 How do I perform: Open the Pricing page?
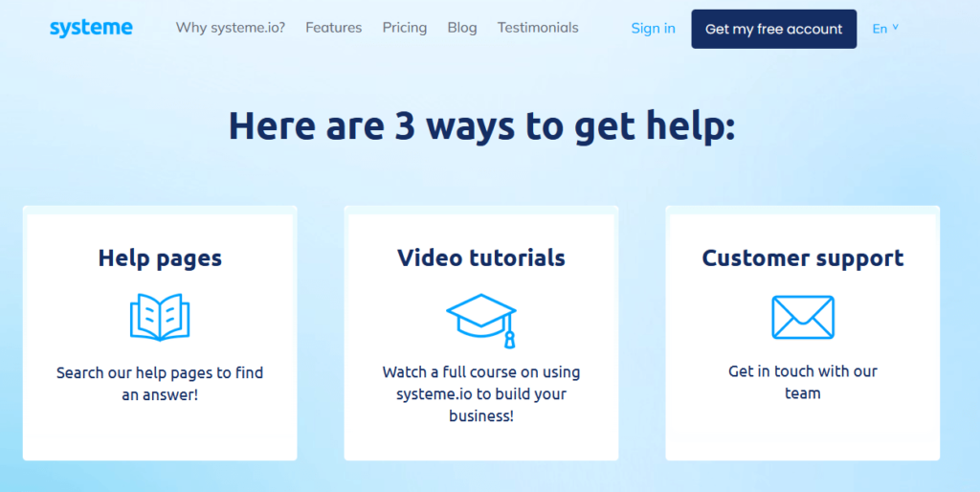[405, 28]
